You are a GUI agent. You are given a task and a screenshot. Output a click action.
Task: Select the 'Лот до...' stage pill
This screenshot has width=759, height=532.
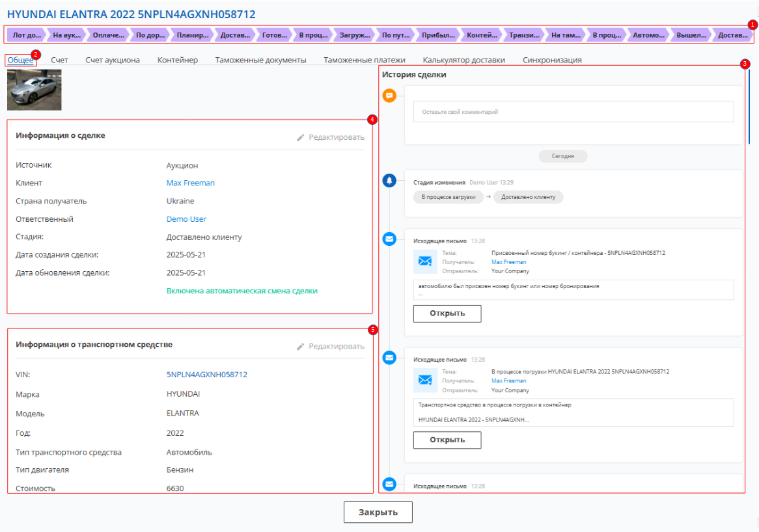(27, 35)
